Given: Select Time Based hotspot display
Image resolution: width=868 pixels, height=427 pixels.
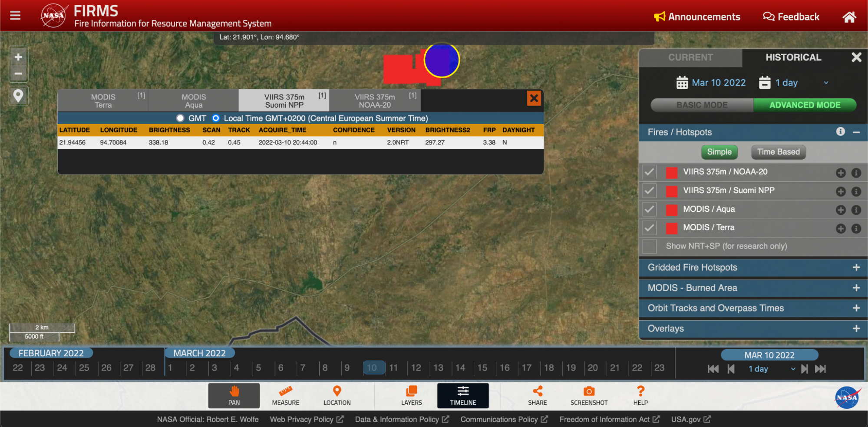Looking at the screenshot, I should 779,152.
